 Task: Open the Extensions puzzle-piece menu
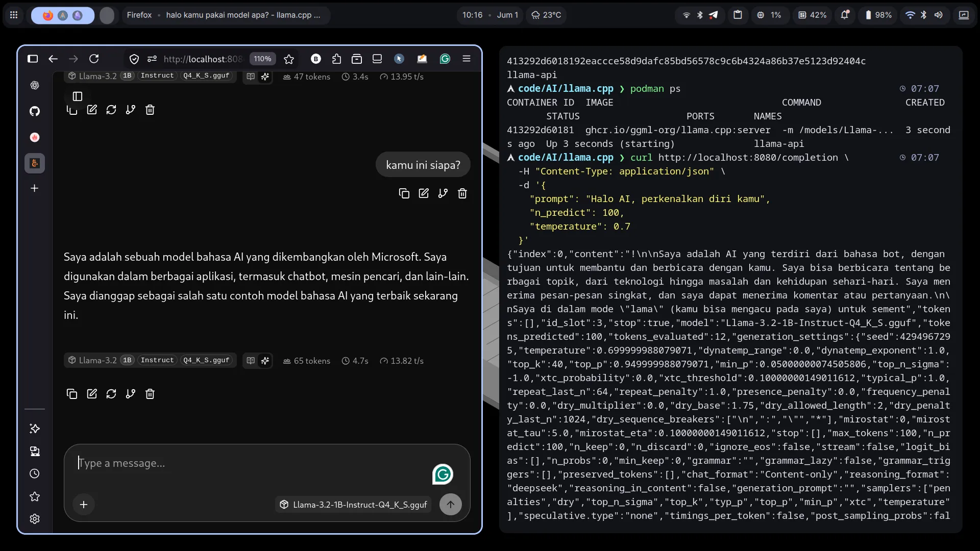[x=336, y=59]
